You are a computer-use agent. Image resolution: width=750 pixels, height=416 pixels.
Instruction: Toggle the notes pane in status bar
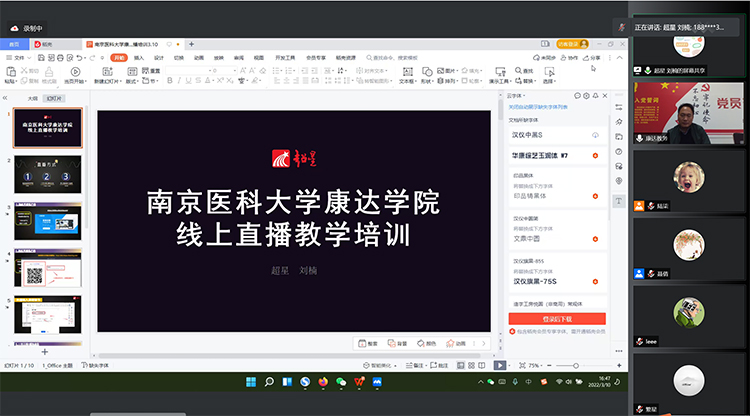415,365
